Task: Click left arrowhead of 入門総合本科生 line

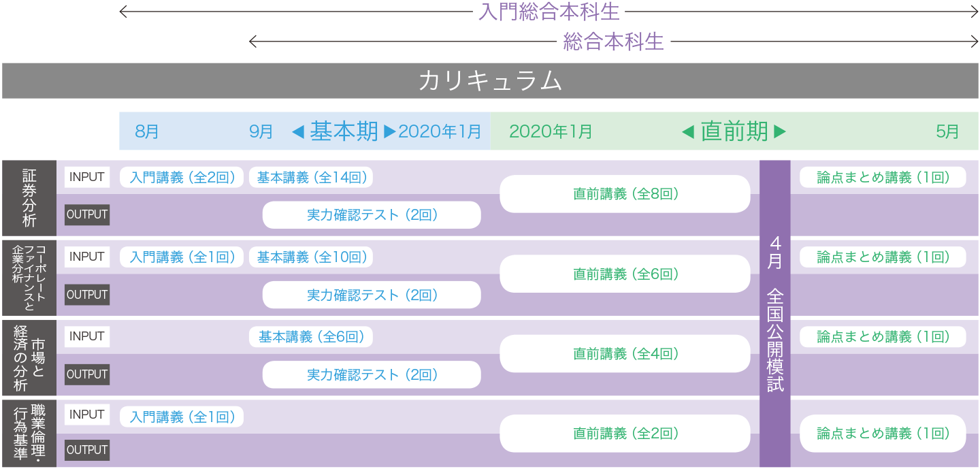Action: point(122,11)
